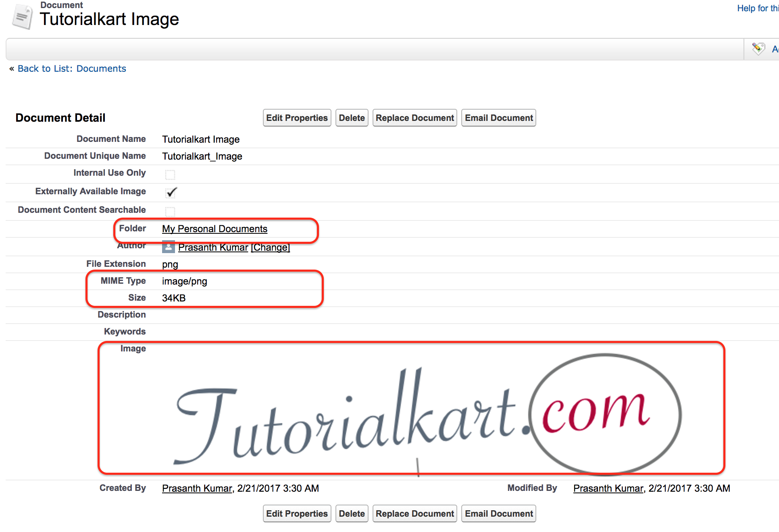Click the author avatar icon beside Prasanth Kumar
This screenshot has width=779, height=532.
tap(168, 247)
